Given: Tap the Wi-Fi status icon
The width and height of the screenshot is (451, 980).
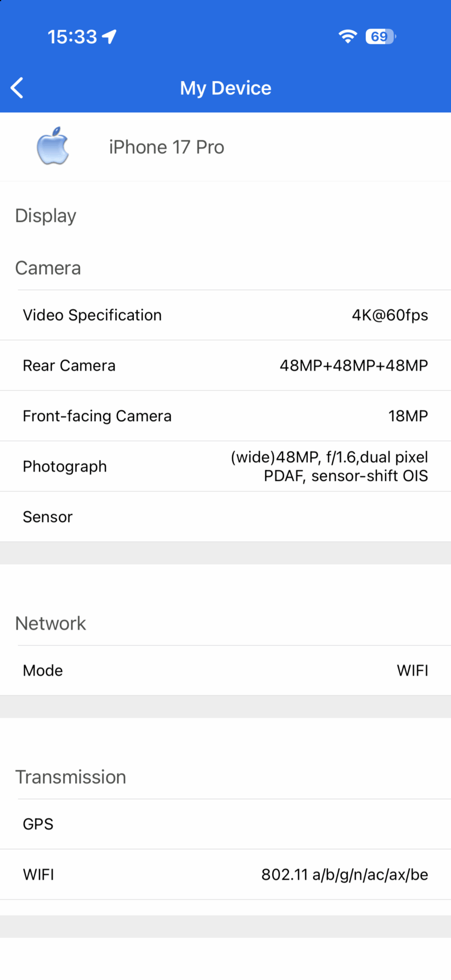Looking at the screenshot, I should (x=348, y=36).
